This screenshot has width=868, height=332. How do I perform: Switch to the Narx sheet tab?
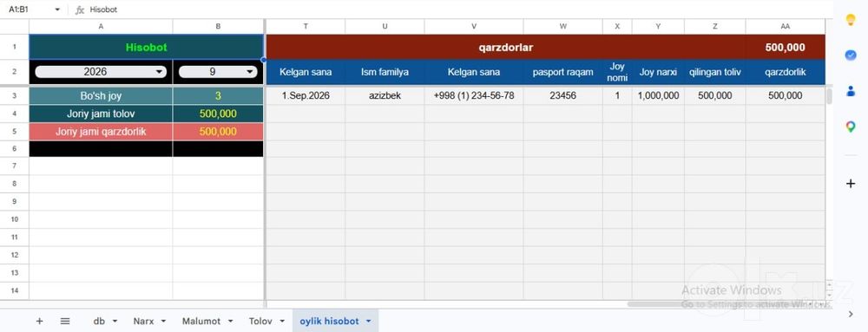coord(143,321)
